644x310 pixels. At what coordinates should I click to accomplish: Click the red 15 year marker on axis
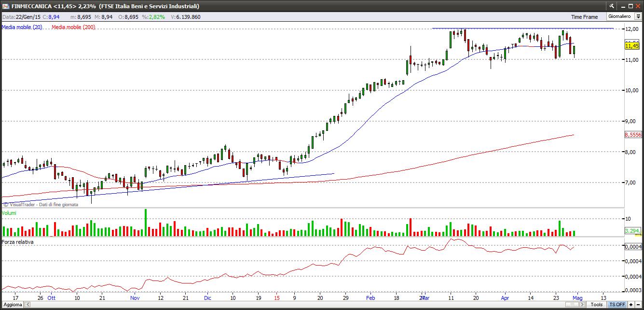pyautogui.click(x=277, y=298)
